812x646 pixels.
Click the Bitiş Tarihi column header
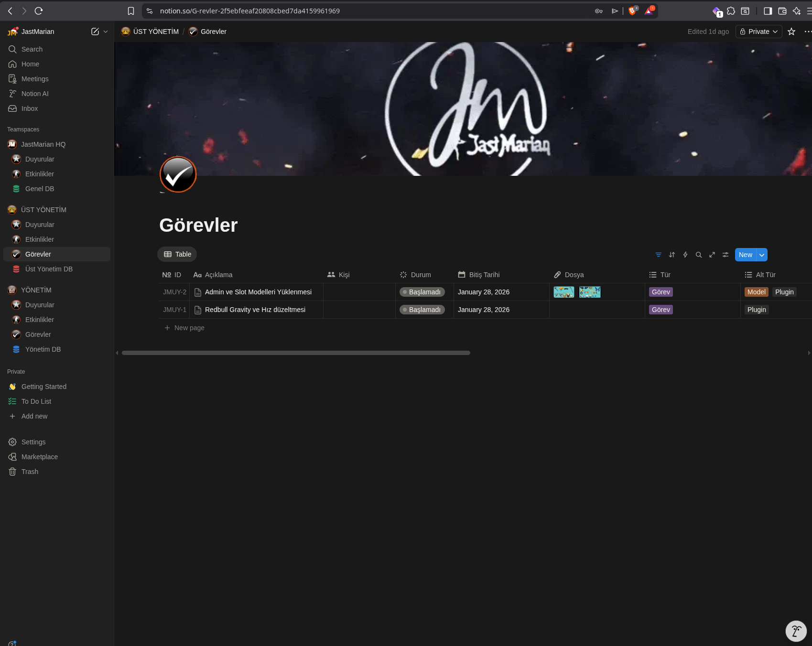coord(501,275)
